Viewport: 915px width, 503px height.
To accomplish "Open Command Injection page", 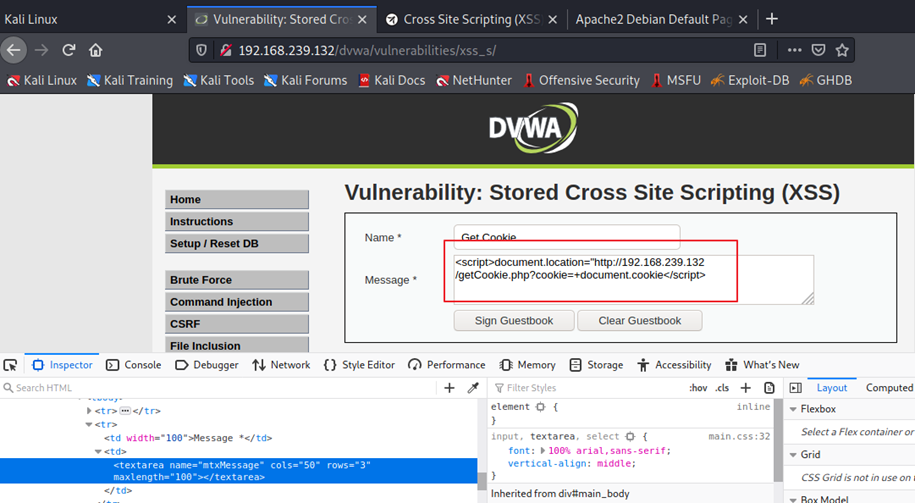I will [x=236, y=302].
